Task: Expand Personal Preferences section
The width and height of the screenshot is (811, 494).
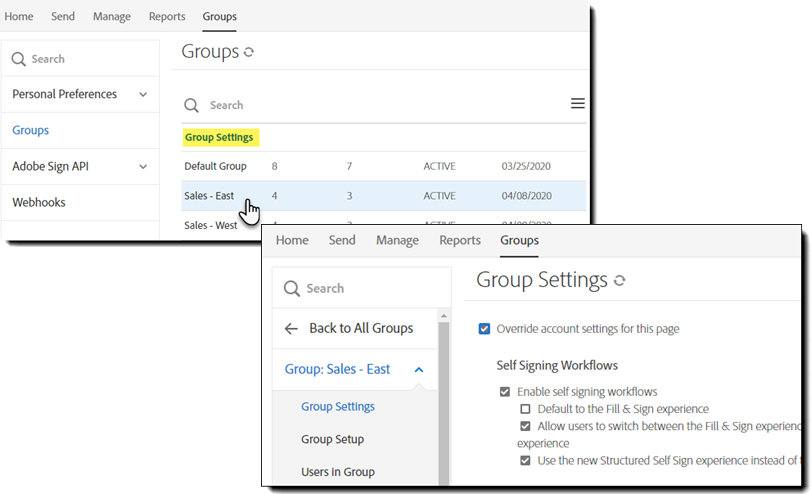Action: tap(143, 95)
